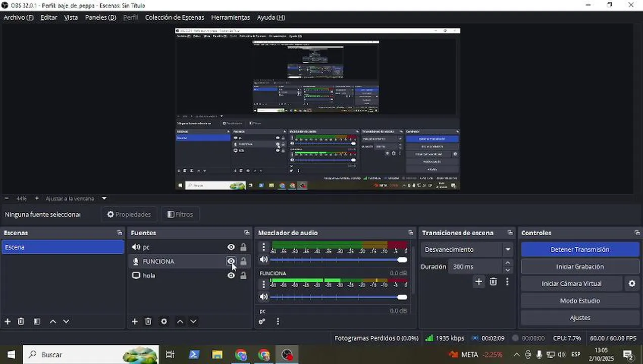Image resolution: width=643 pixels, height=364 pixels.
Task: Add a new source in Fuentes panel
Action: (x=134, y=322)
